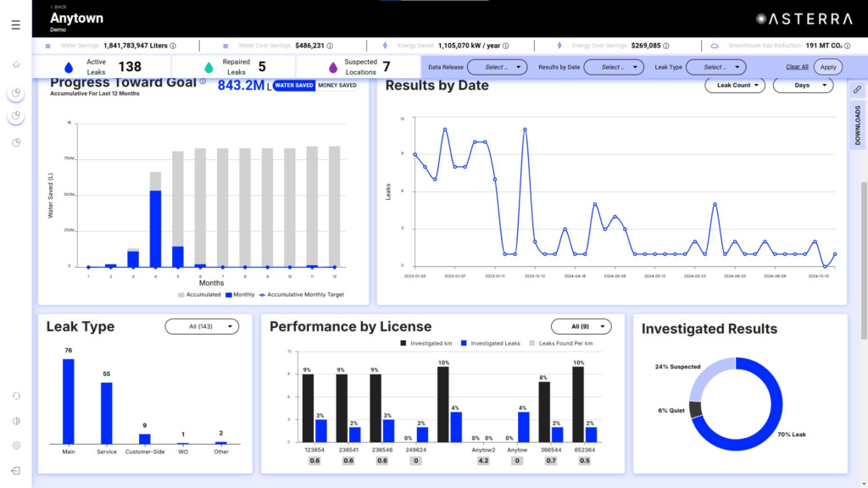Viewport: 868px width, 488px height.
Task: Open the Downloads side tab
Action: click(x=857, y=125)
